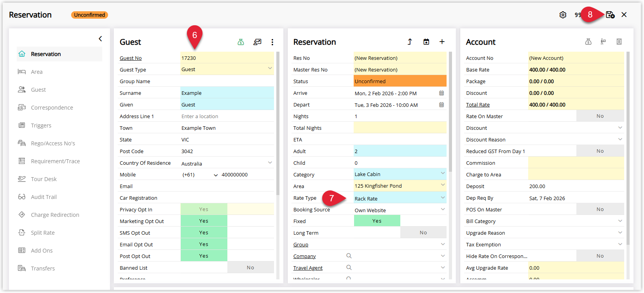
Task: Click the Total Rate link
Action: click(478, 105)
